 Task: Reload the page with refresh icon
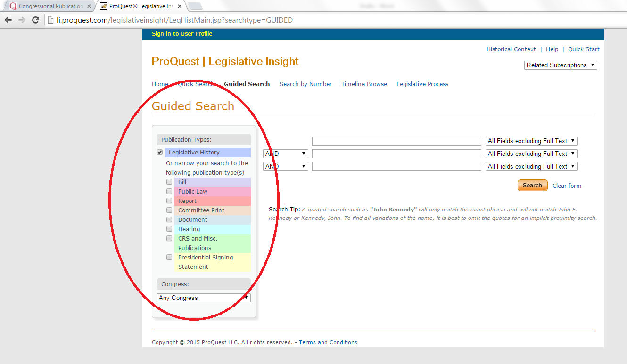(35, 20)
